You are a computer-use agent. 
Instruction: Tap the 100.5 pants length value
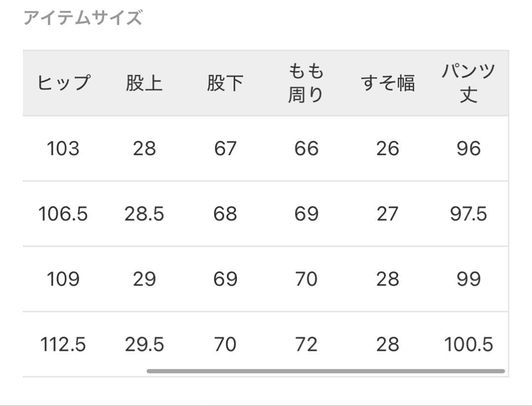point(468,344)
